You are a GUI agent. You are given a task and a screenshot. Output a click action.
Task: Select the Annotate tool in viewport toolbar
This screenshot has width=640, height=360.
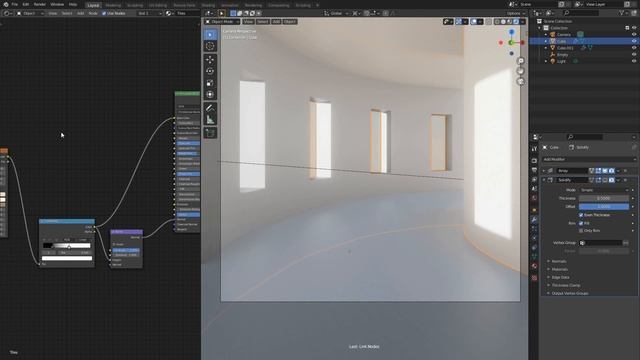click(x=210, y=108)
